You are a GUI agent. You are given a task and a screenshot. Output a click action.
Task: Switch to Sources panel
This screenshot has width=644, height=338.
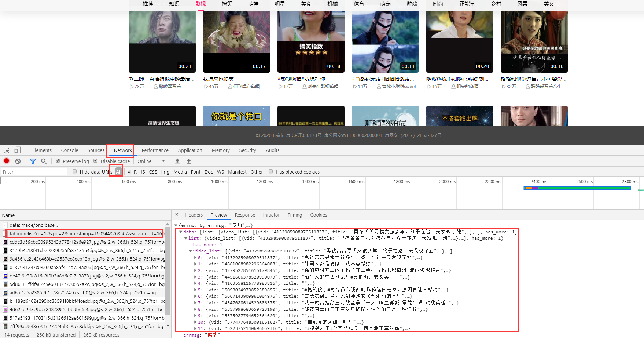[x=96, y=150]
